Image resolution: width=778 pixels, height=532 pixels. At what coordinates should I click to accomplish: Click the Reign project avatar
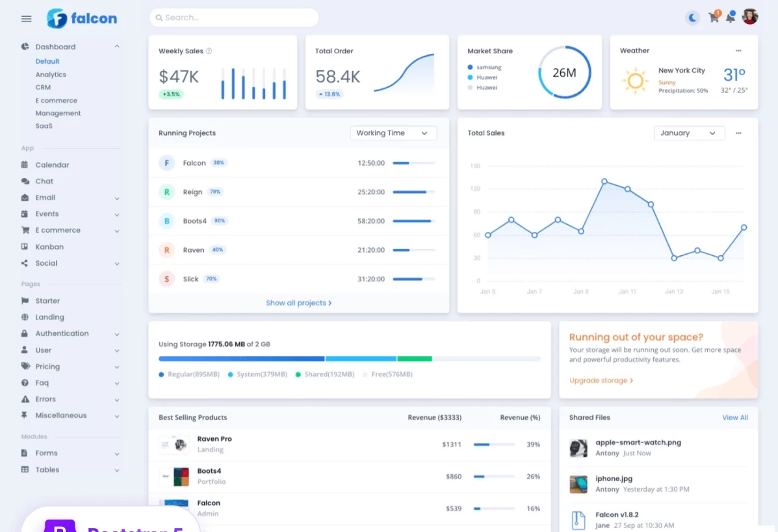point(166,192)
